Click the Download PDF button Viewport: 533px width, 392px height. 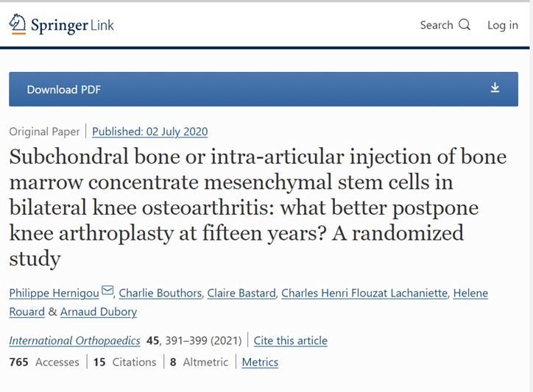click(x=264, y=89)
